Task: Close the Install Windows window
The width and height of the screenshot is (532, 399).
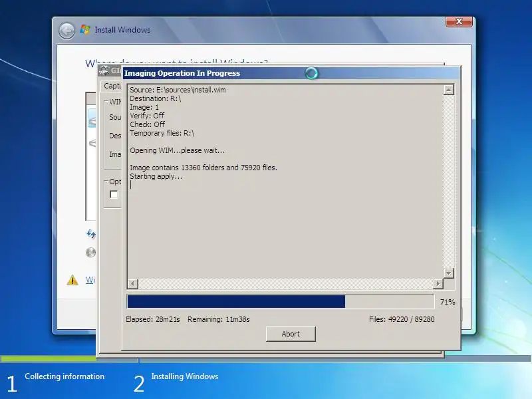Action: click(459, 21)
